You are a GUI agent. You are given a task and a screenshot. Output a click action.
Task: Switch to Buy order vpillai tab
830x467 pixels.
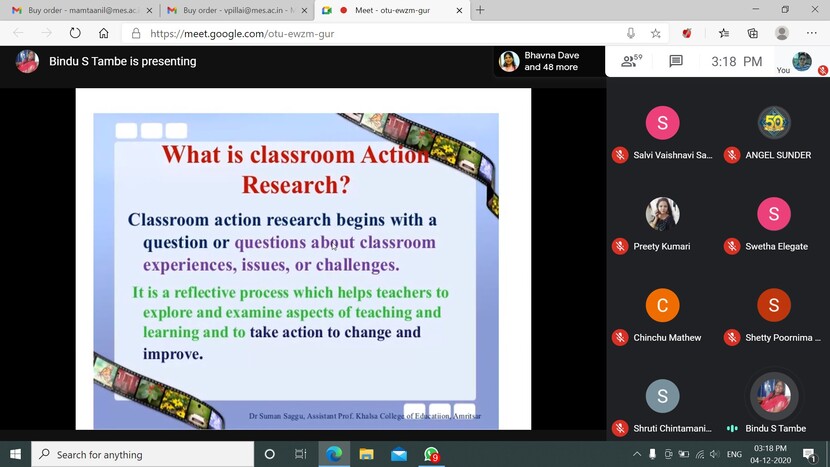pyautogui.click(x=233, y=10)
